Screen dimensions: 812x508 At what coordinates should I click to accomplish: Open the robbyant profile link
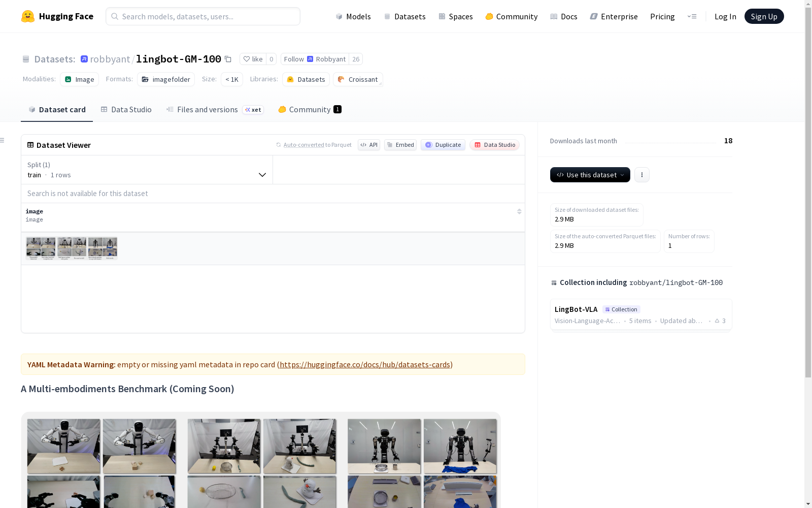pyautogui.click(x=110, y=59)
